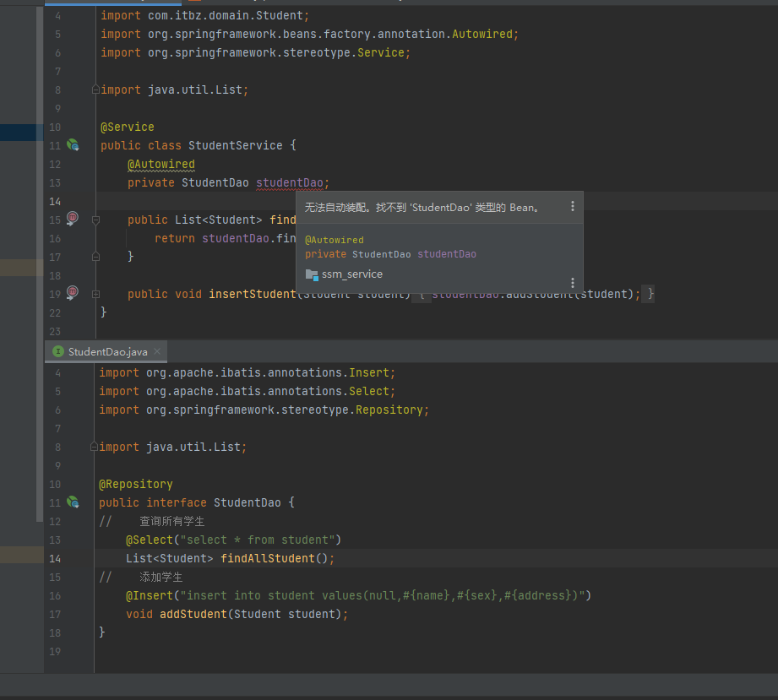778x700 pixels.
Task: Click the @Insert annotation on line 16
Action: tap(149, 595)
